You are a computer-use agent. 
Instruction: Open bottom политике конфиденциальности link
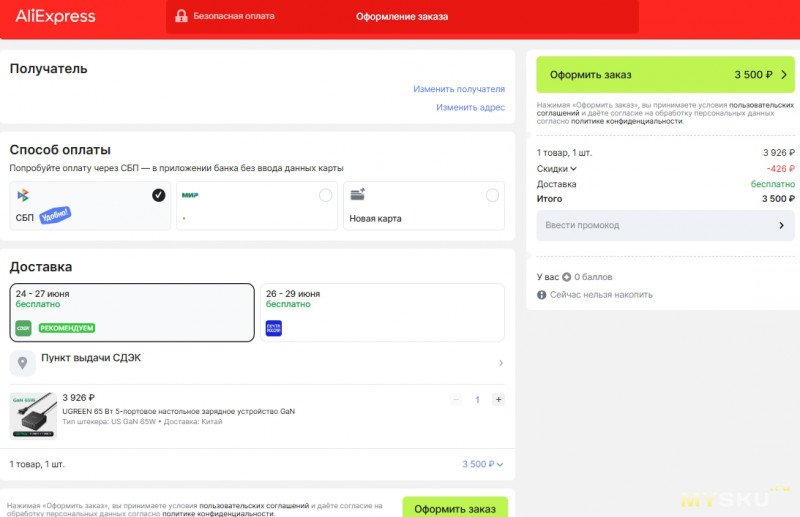tap(217, 513)
